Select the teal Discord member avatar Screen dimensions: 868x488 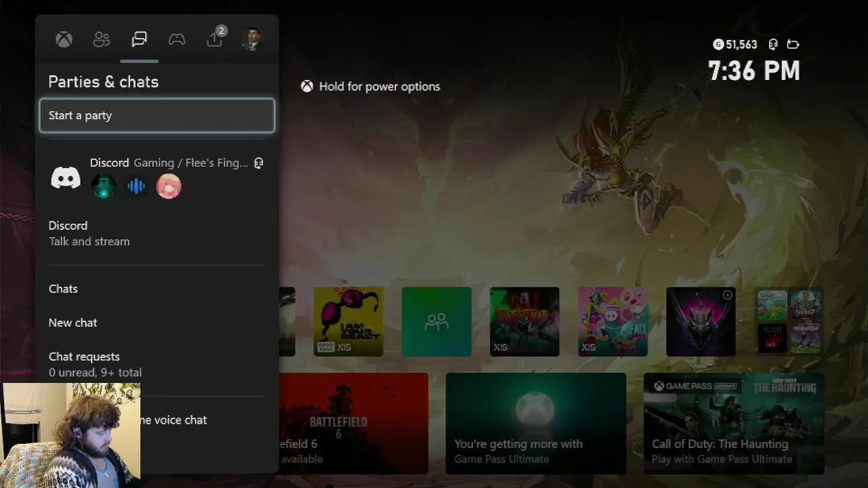tap(104, 186)
